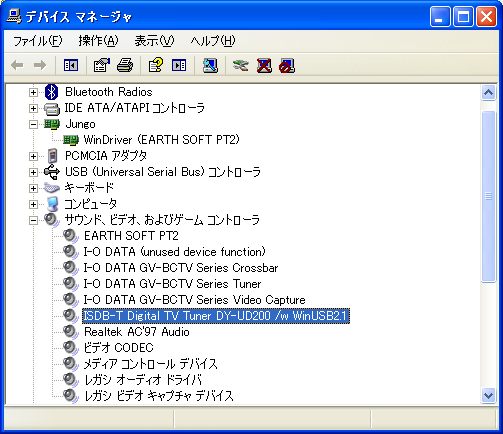Viewport: 503px width, 434px height.
Task: Open the 操作(A) menu
Action: pyautogui.click(x=98, y=41)
